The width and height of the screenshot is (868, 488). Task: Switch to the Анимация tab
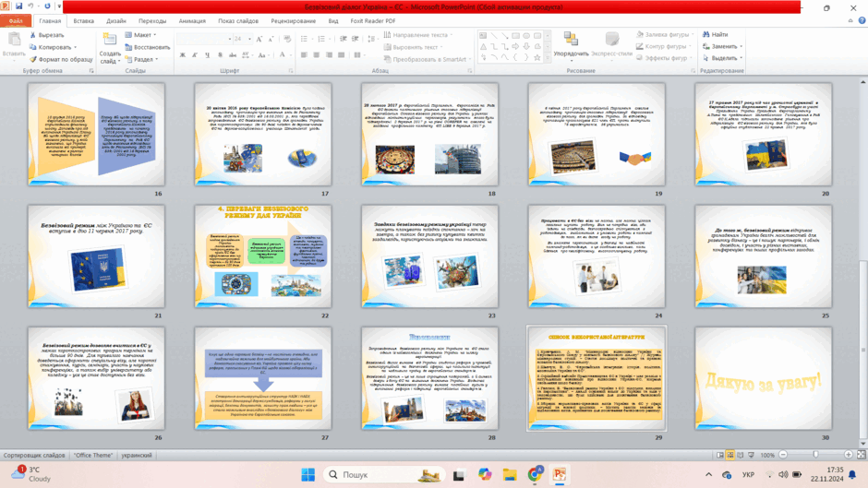click(192, 21)
